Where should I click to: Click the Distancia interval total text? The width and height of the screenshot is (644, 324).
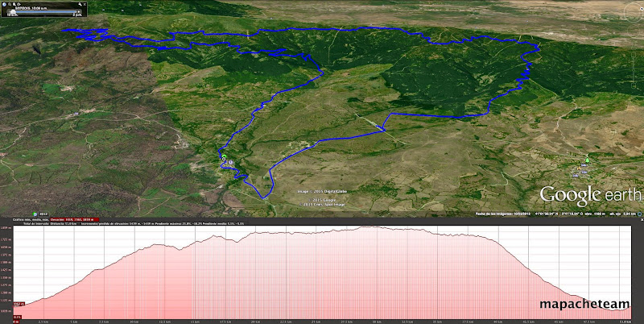click(64, 224)
